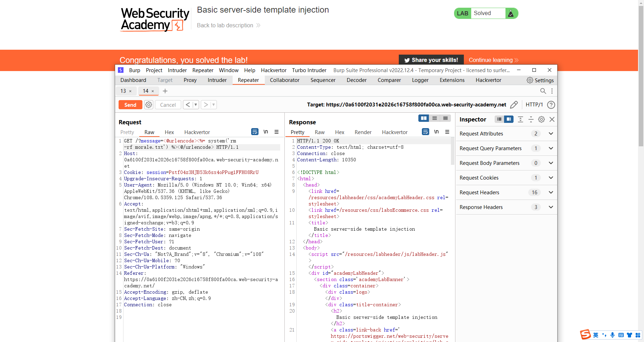Switch to the Proxy tab
Viewport: 644px width, 342px height.
click(190, 80)
